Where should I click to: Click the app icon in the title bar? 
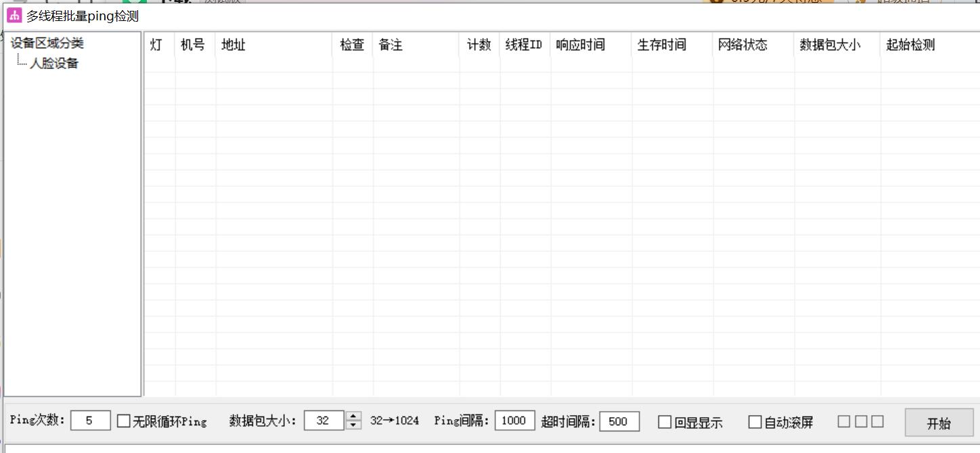[14, 16]
